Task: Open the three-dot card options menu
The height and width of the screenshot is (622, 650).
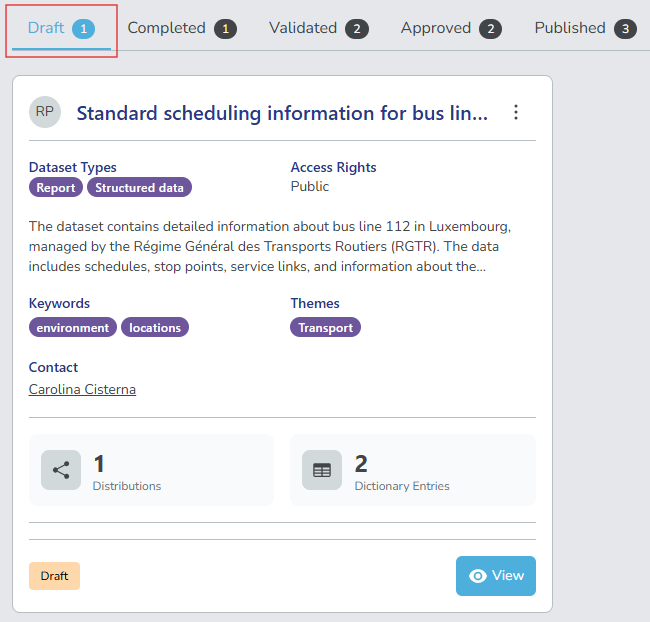Action: click(516, 112)
